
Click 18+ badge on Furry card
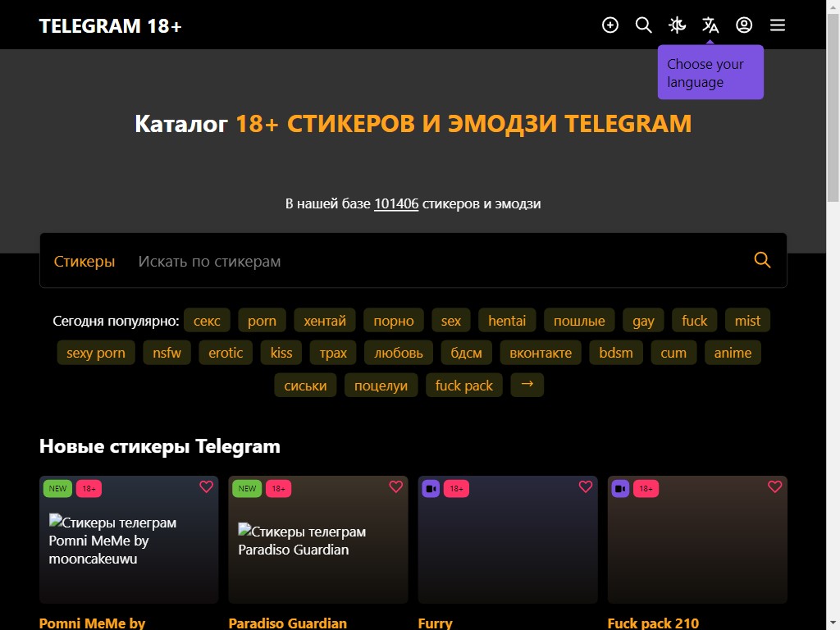(x=456, y=489)
